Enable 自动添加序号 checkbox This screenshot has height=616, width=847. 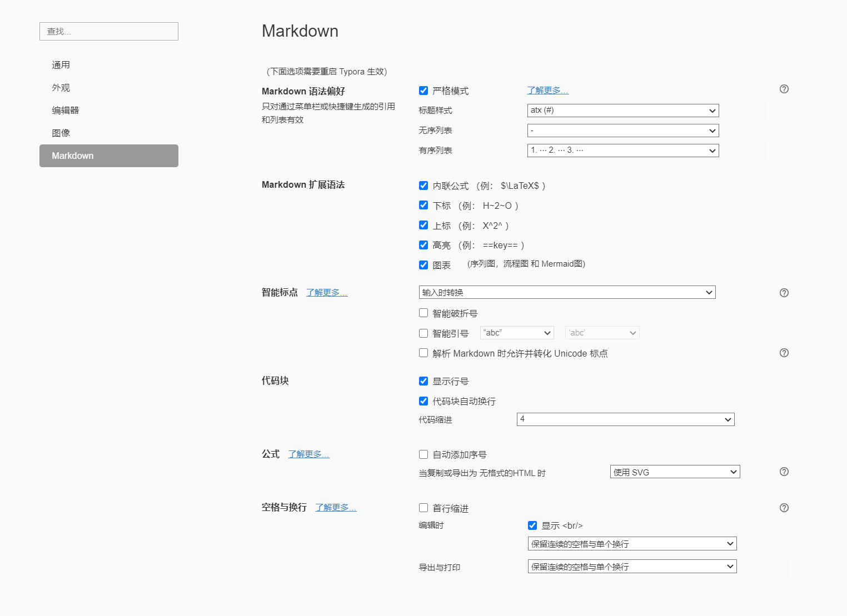(423, 454)
